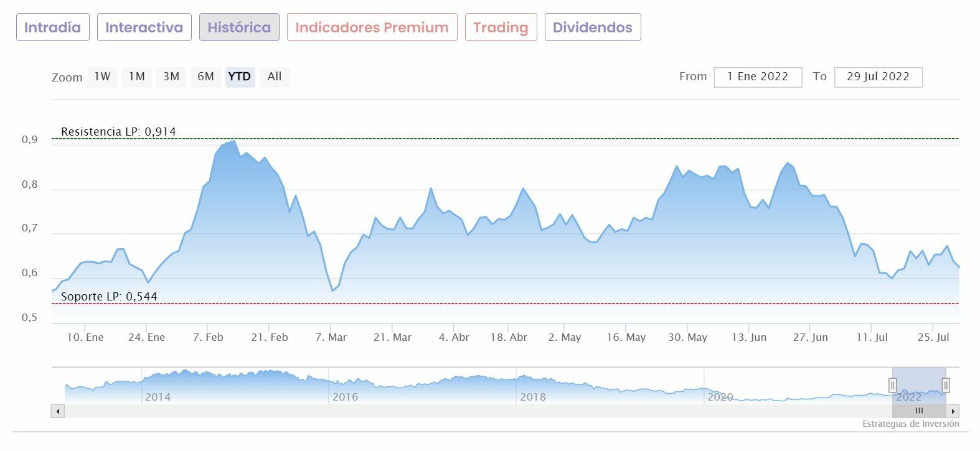Click the right range handle in the navigator
The image size is (980, 451).
click(946, 385)
